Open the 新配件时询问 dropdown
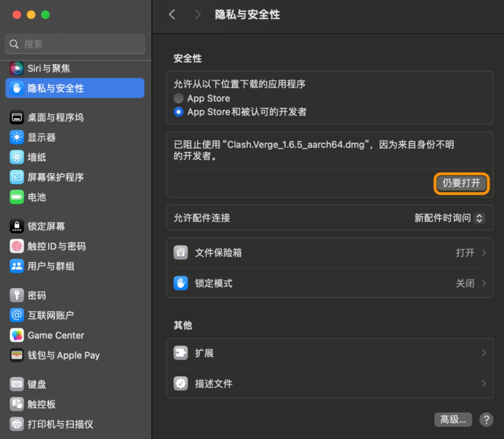 [x=448, y=218]
